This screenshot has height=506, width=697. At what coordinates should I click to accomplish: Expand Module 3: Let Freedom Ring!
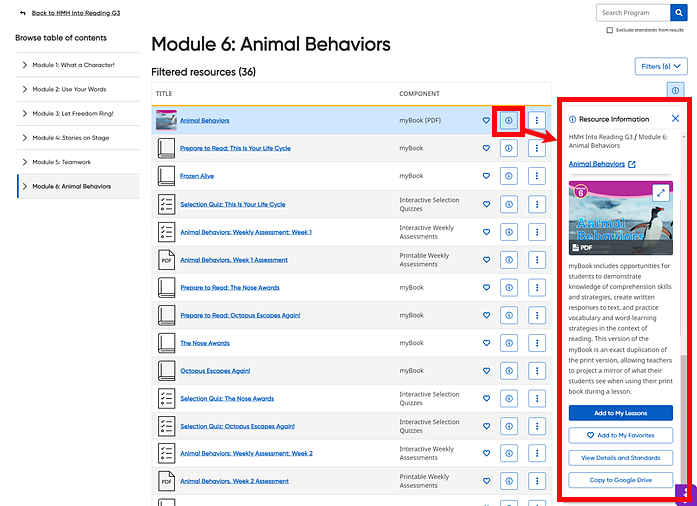point(24,113)
